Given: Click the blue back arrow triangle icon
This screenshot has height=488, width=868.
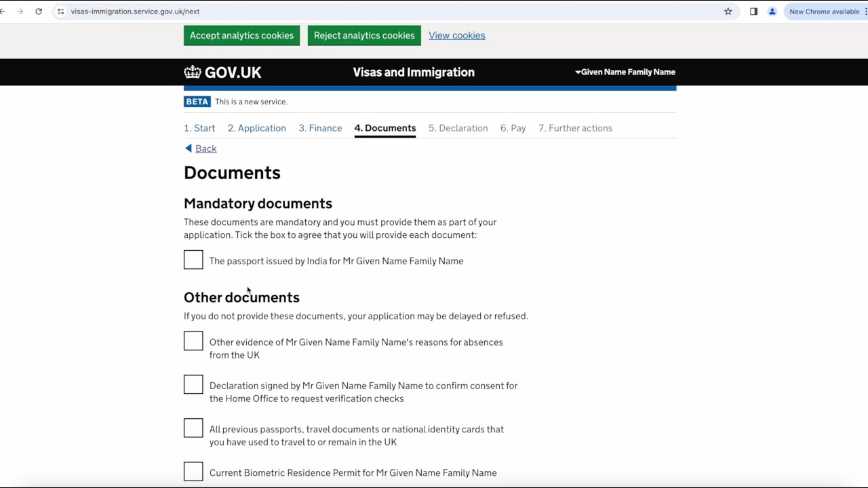Looking at the screenshot, I should click(x=188, y=148).
